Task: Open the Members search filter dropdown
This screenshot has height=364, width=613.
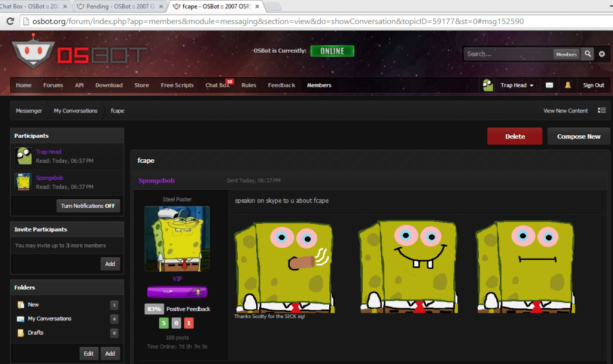Action: pos(566,54)
